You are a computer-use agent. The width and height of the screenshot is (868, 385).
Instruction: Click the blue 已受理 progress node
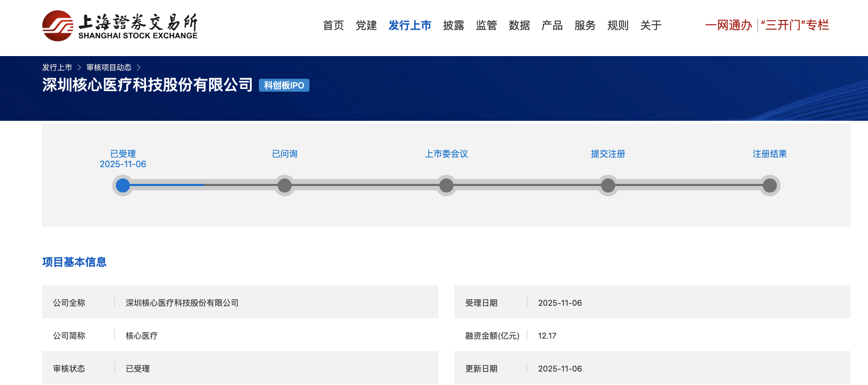click(123, 185)
